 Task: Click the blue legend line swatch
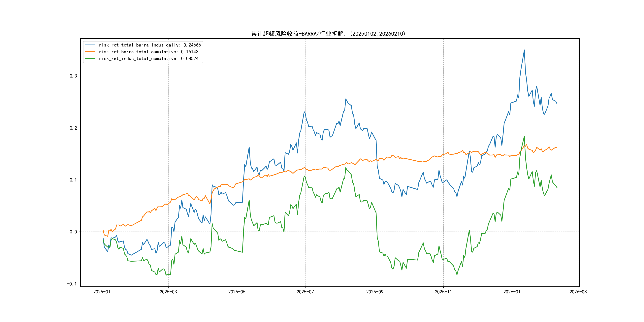[90, 45]
